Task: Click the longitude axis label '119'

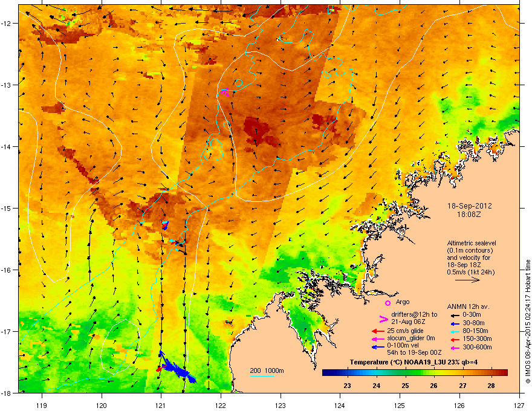Action: pyautogui.click(x=42, y=405)
